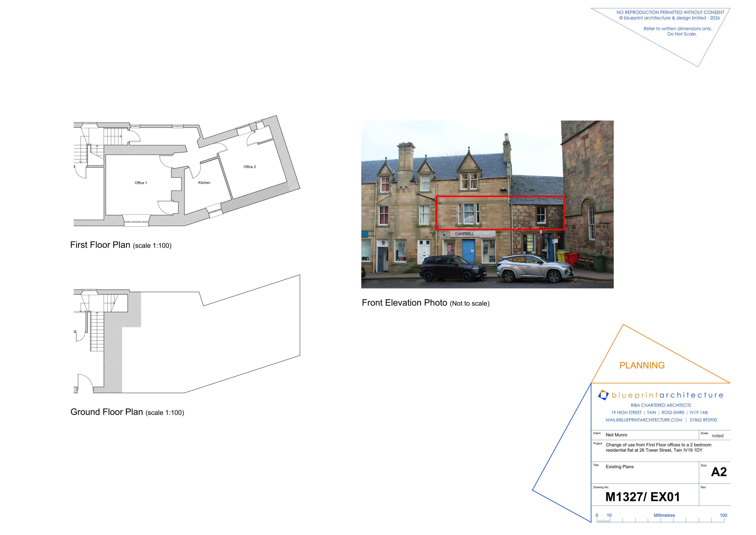This screenshot has height=535, width=756.
Task: Click the blueprint architecture logo icon
Action: click(x=603, y=395)
